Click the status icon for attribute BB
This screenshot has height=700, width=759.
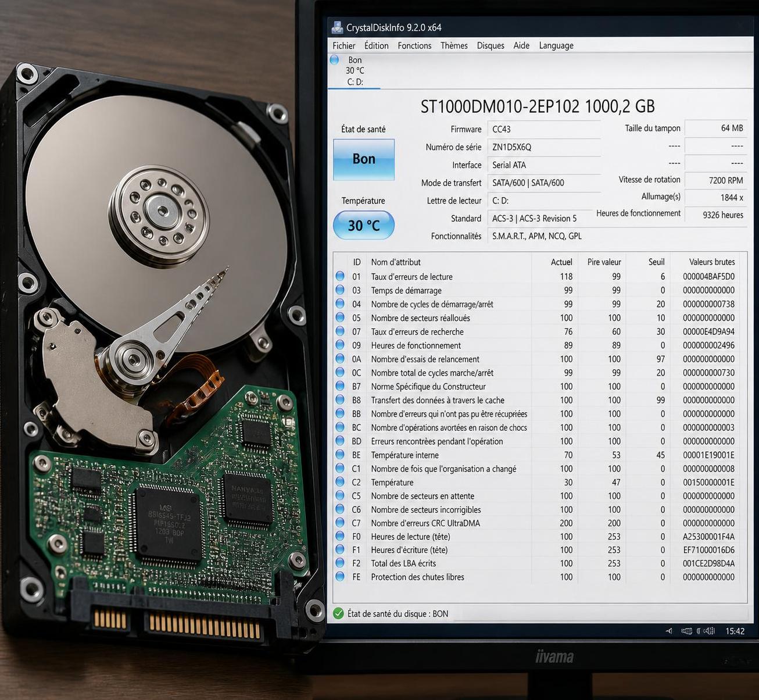click(340, 413)
